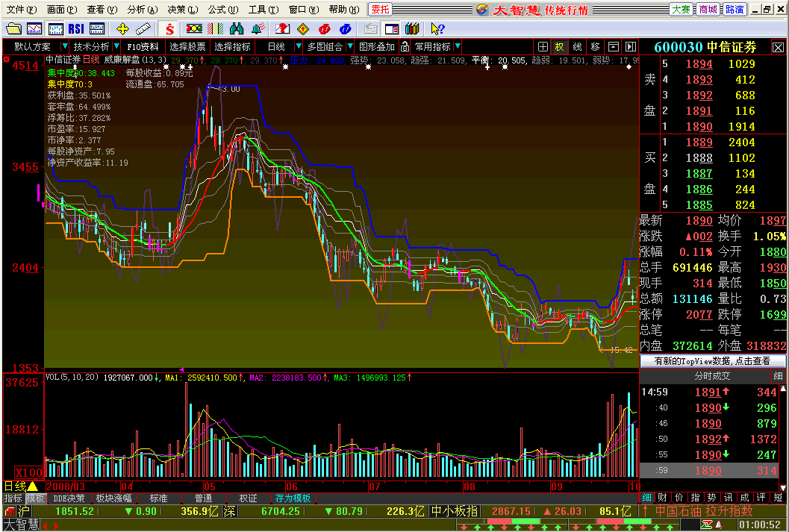Click the line chart toolbar icon
Screen dimensions: 789x532
click(x=34, y=28)
